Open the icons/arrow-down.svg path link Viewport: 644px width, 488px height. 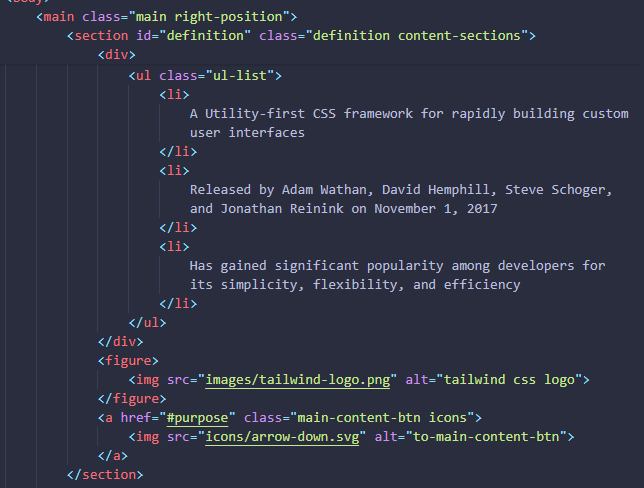pos(282,437)
